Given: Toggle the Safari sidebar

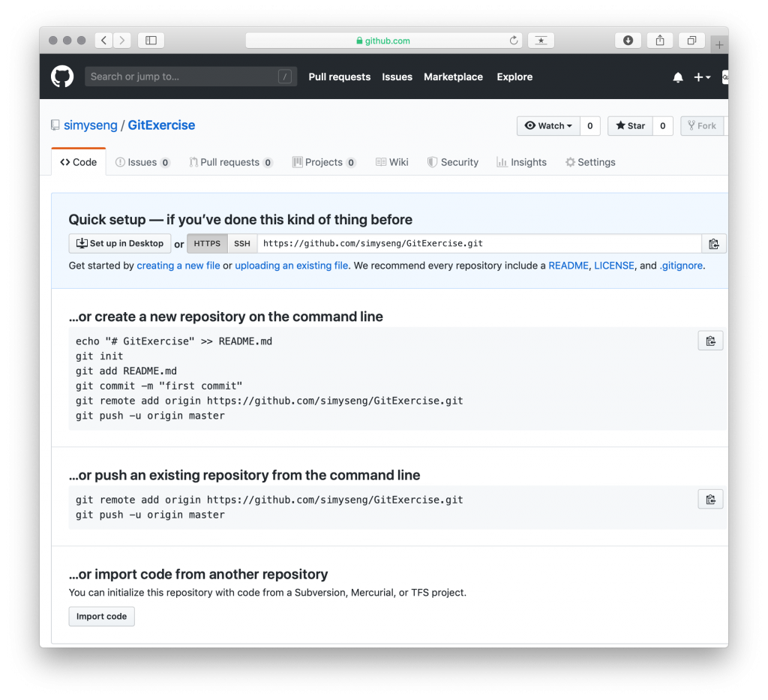Looking at the screenshot, I should point(150,40).
